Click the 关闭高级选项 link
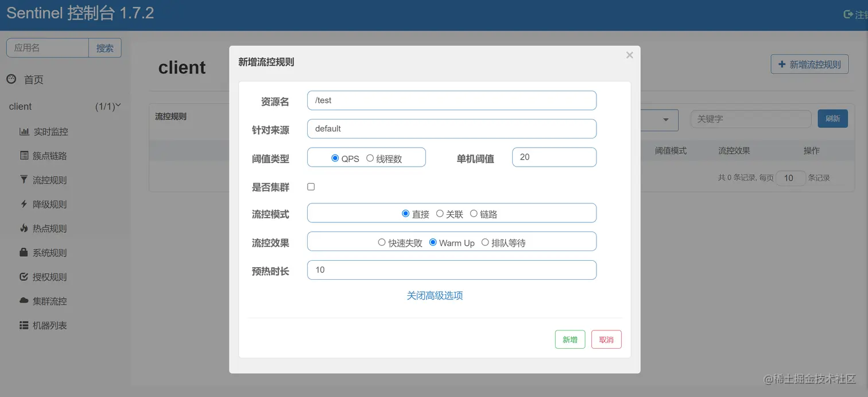868x397 pixels. coord(435,295)
